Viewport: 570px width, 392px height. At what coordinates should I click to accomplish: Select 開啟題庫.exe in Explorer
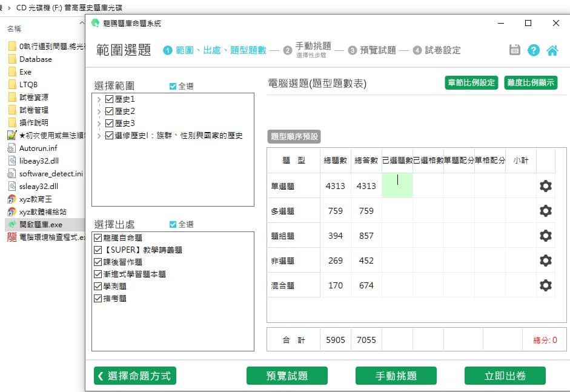click(x=41, y=224)
